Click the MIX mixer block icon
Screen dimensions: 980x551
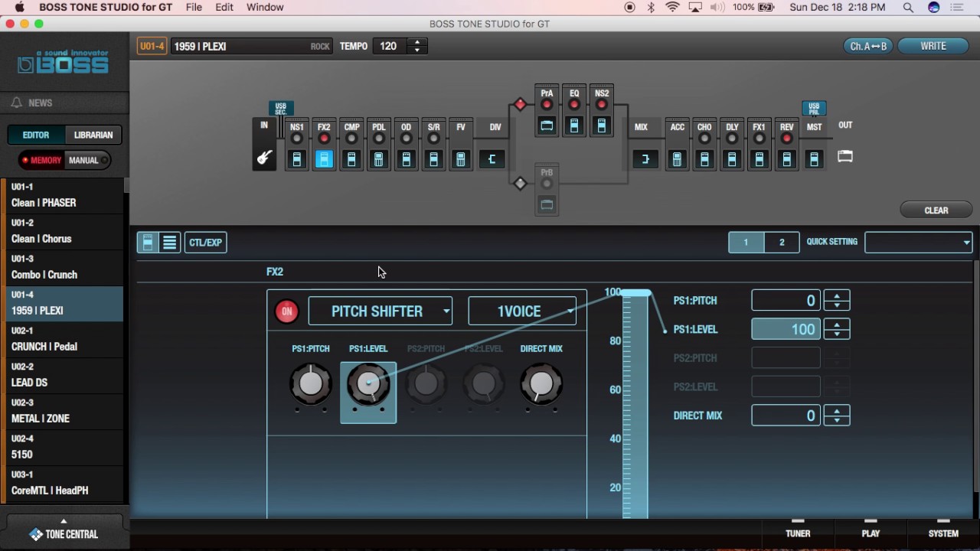click(x=645, y=159)
